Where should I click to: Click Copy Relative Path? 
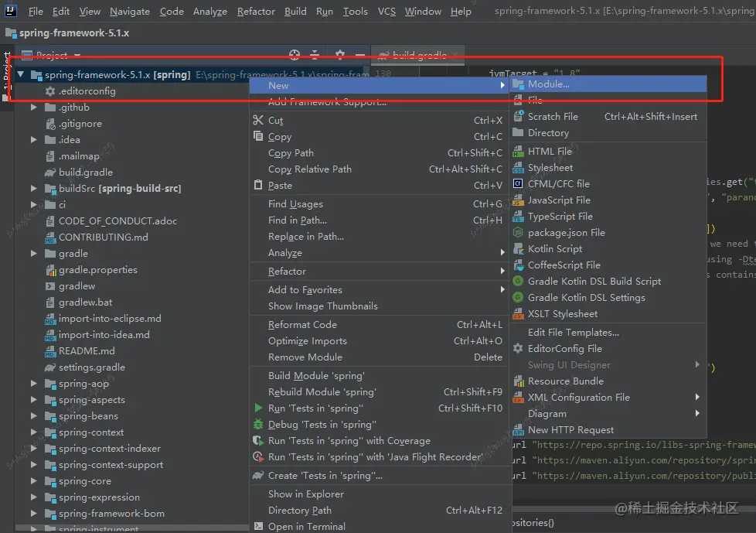click(x=380, y=169)
